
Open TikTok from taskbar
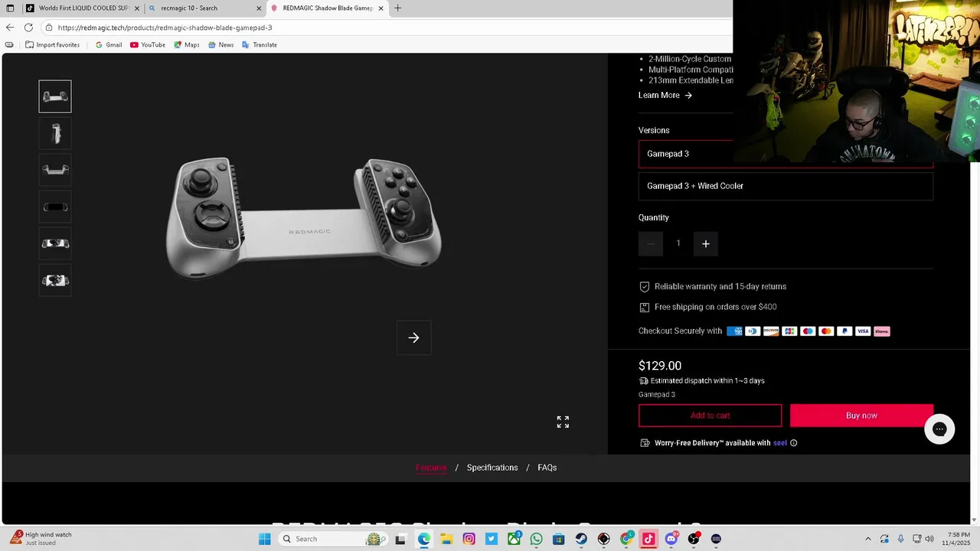click(x=648, y=539)
